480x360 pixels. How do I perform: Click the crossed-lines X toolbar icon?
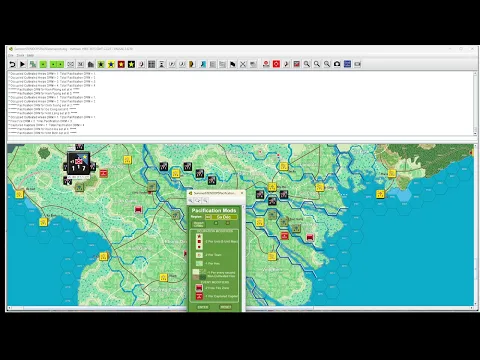click(243, 64)
